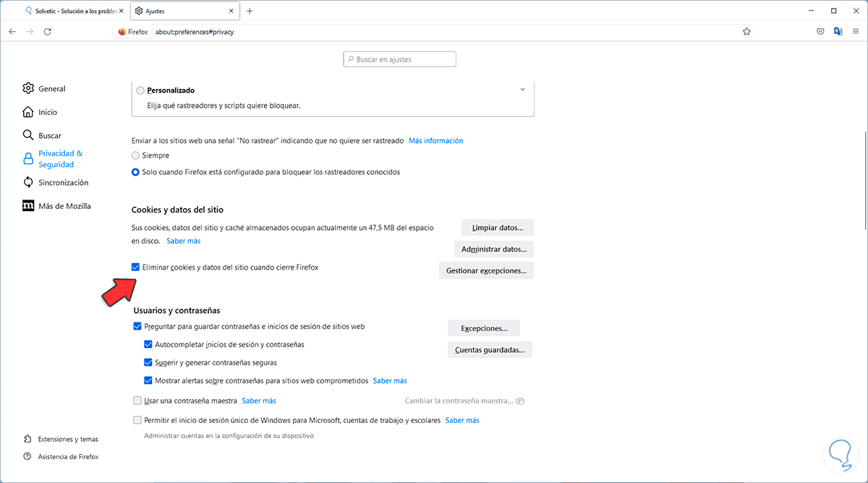Choose the Personalizado radio option

click(x=140, y=90)
